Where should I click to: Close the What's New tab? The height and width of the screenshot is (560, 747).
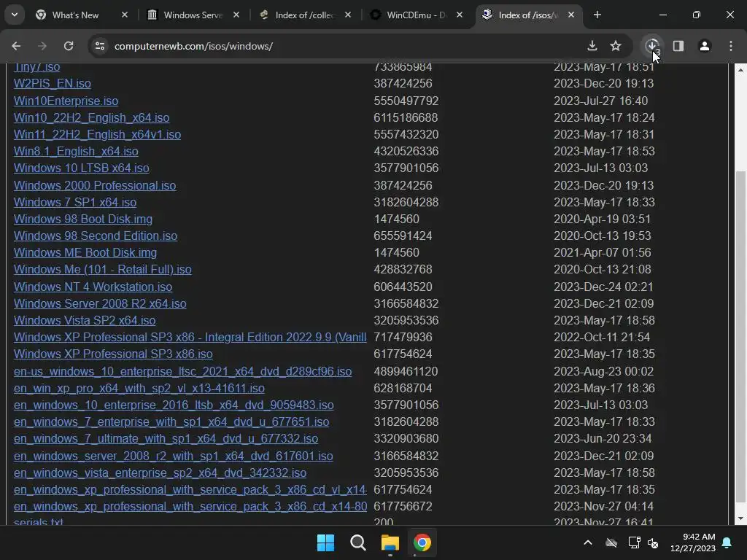pos(125,15)
